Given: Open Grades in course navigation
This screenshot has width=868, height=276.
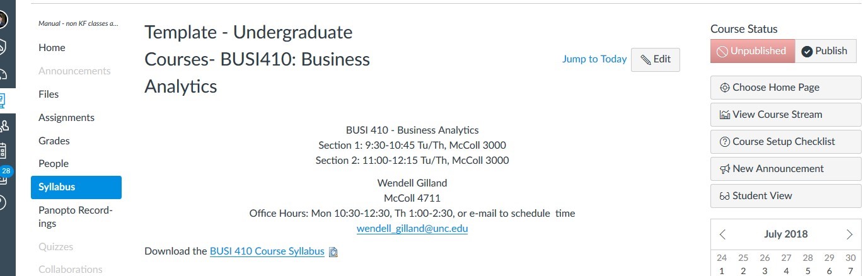Looking at the screenshot, I should click(54, 141).
